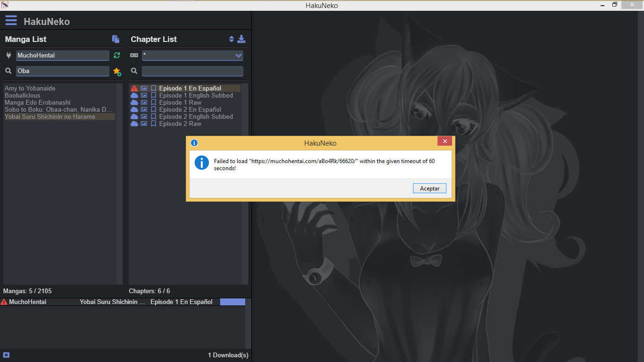Click the warning icon in the download queue

pyautogui.click(x=4, y=302)
